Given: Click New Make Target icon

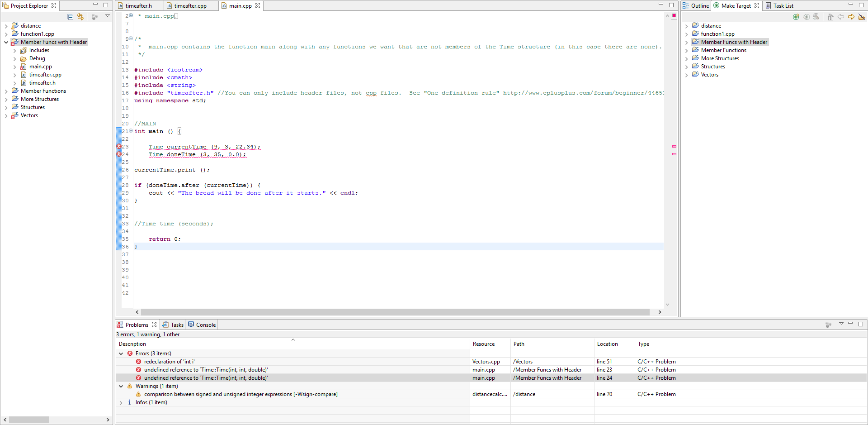Looking at the screenshot, I should click(x=796, y=17).
